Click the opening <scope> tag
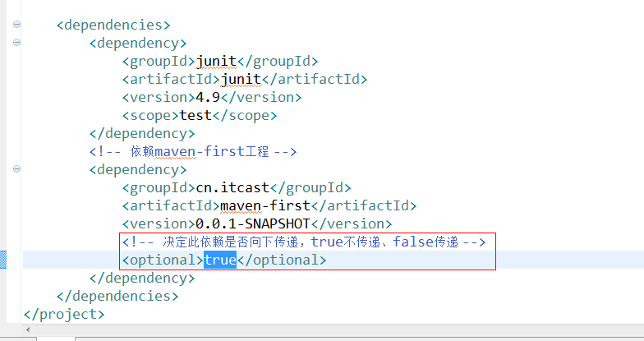Screen dimensions: 644x341 tap(150, 115)
